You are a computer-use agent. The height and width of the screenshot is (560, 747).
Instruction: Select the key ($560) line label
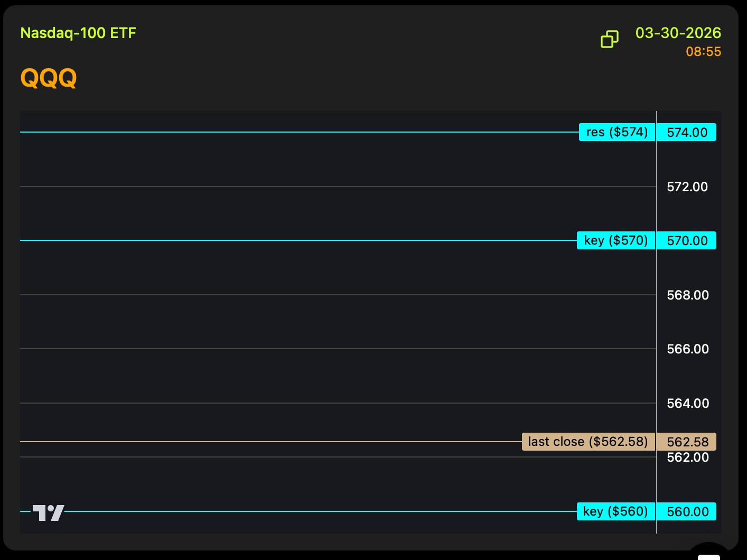[x=615, y=511]
